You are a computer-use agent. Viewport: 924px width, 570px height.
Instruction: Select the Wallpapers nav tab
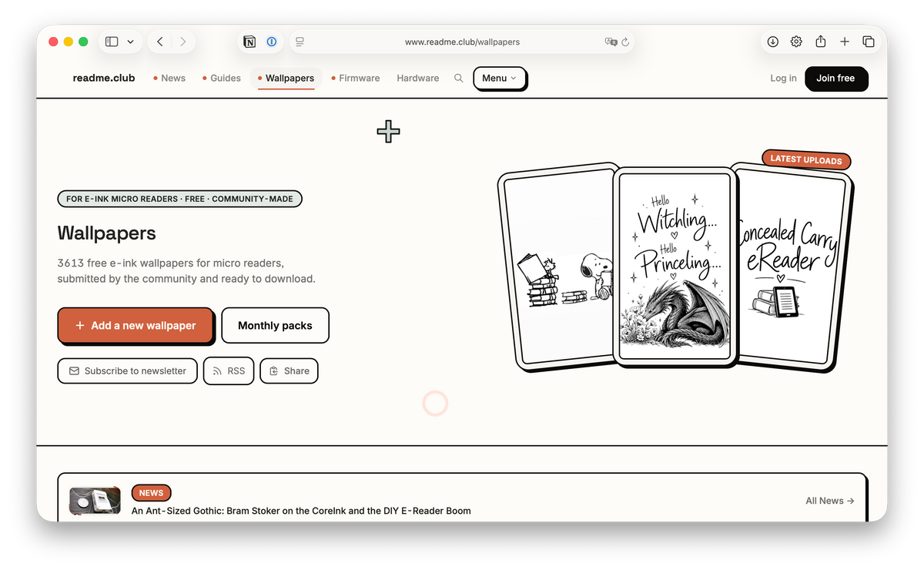pos(286,78)
